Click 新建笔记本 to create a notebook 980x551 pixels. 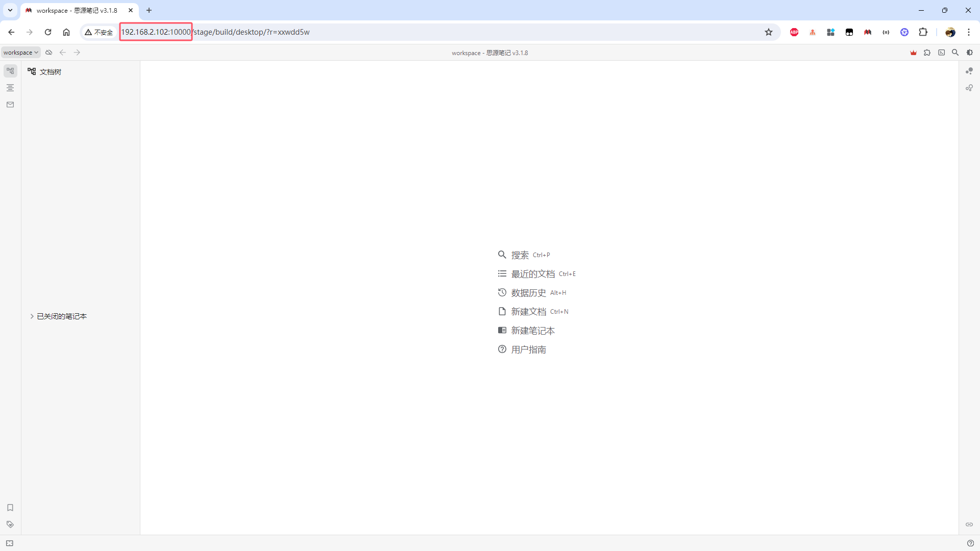(x=532, y=331)
